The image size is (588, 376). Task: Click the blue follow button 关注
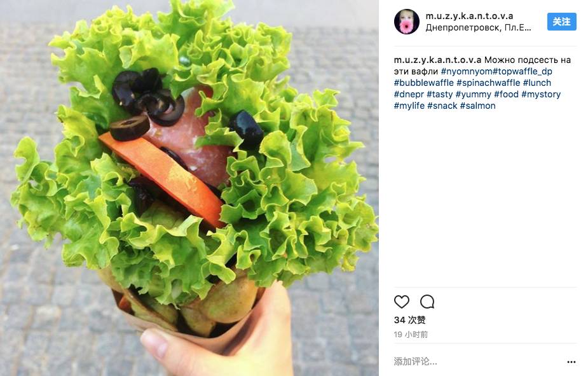(x=561, y=22)
